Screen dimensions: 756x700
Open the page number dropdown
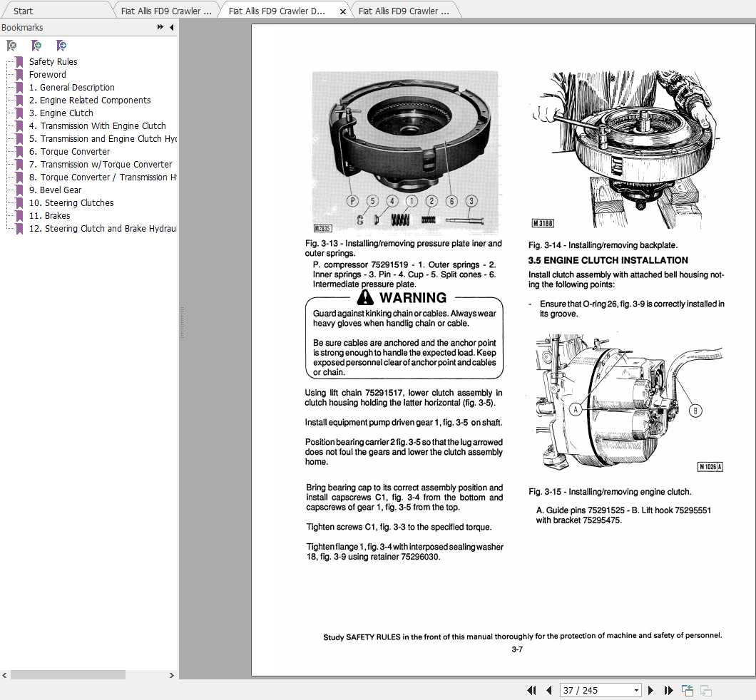point(636,690)
